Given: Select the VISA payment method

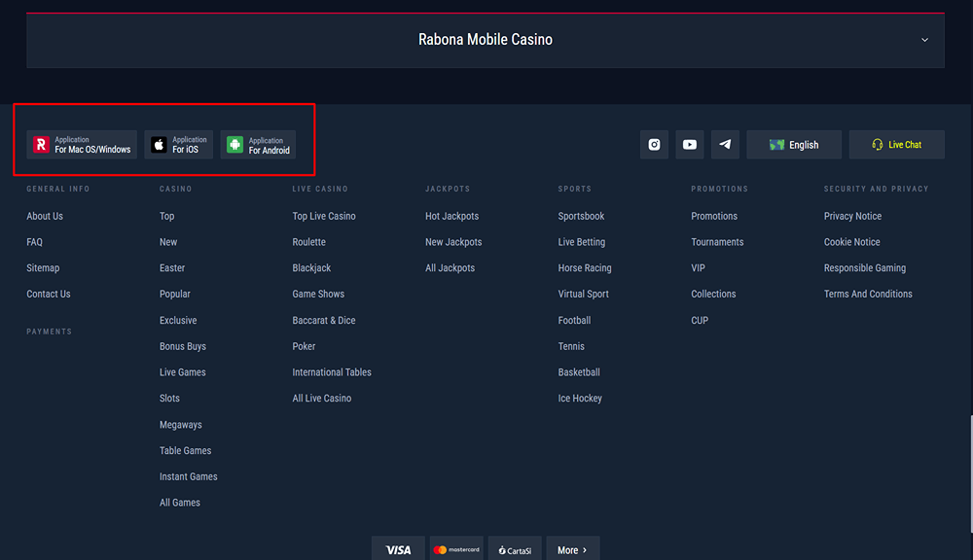Looking at the screenshot, I should (x=398, y=549).
